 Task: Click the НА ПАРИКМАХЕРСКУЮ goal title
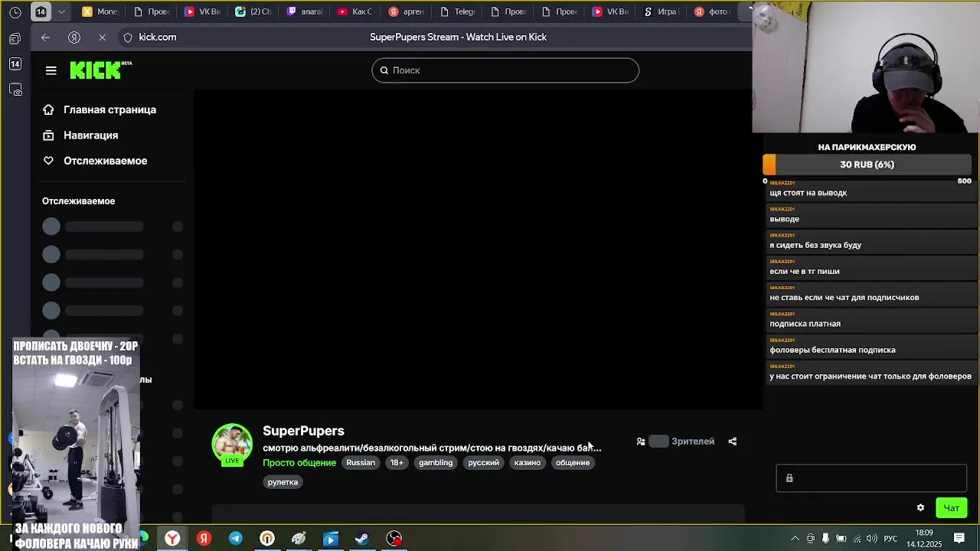tap(867, 147)
